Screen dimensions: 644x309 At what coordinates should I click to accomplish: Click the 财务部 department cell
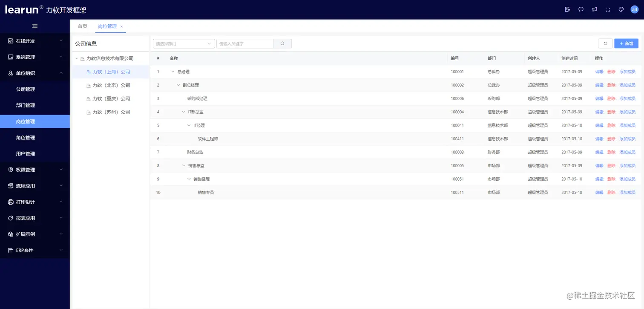coord(494,152)
